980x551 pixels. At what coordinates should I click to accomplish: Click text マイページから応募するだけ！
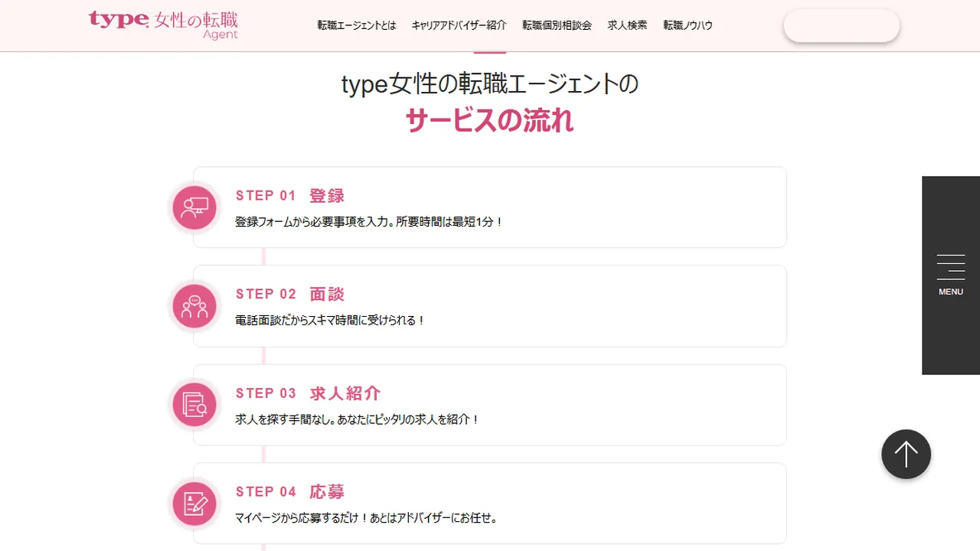(x=302, y=518)
